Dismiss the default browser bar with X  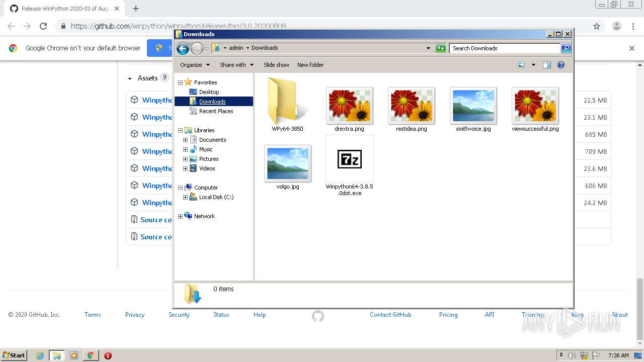632,48
